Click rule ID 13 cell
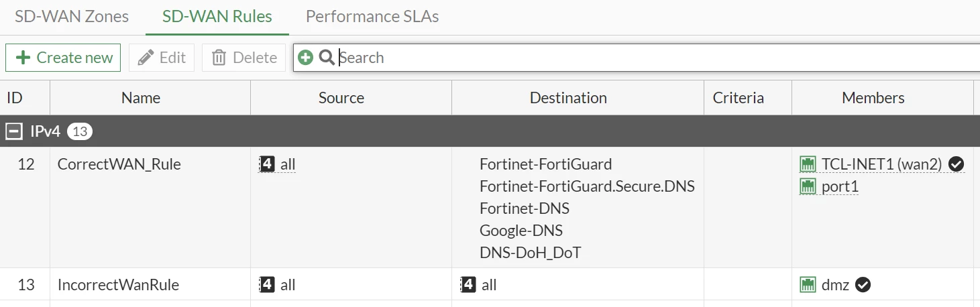Screen dimensions: 980x307 25,285
